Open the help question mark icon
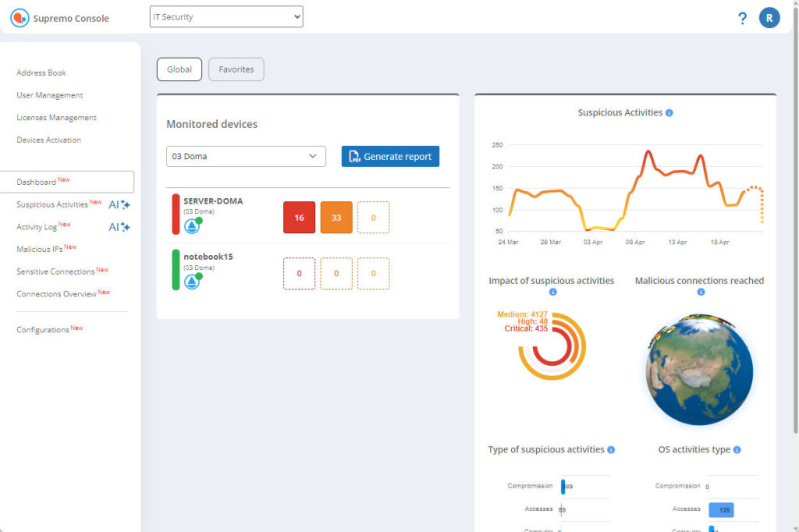The width and height of the screenshot is (799, 532). [x=742, y=18]
